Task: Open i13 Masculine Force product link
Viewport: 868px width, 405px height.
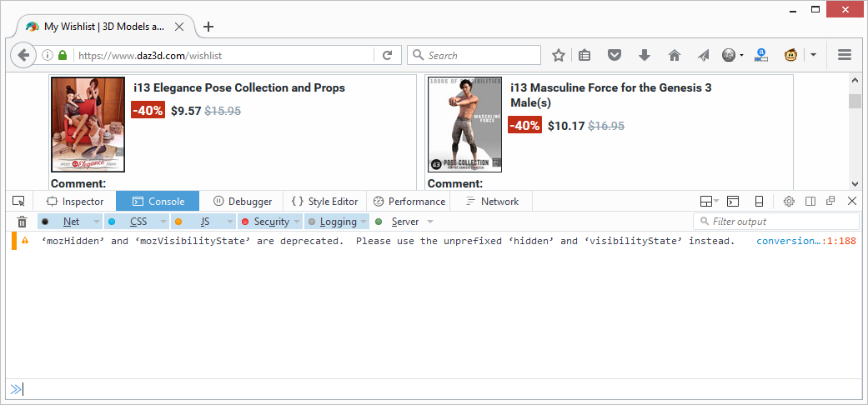Action: 610,95
